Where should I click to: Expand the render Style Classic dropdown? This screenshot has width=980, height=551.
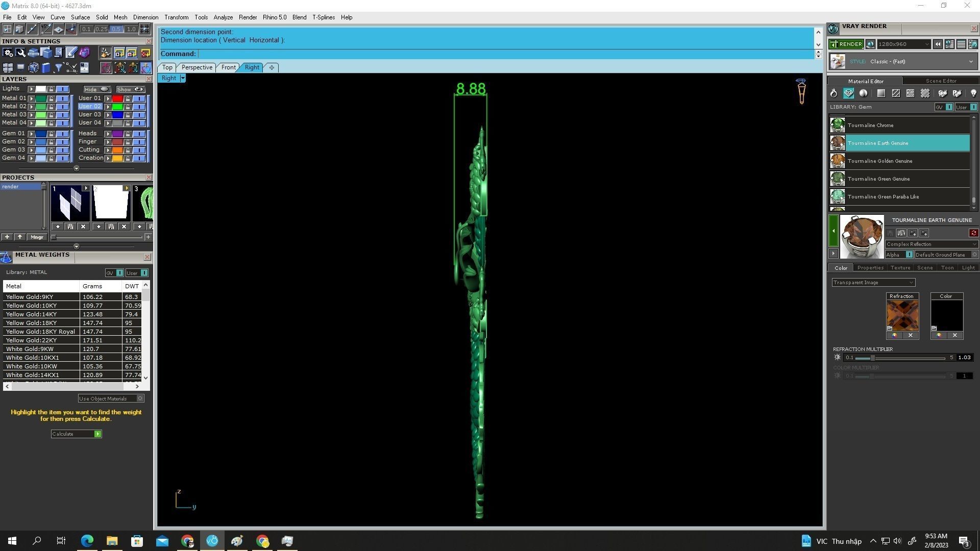(x=970, y=62)
